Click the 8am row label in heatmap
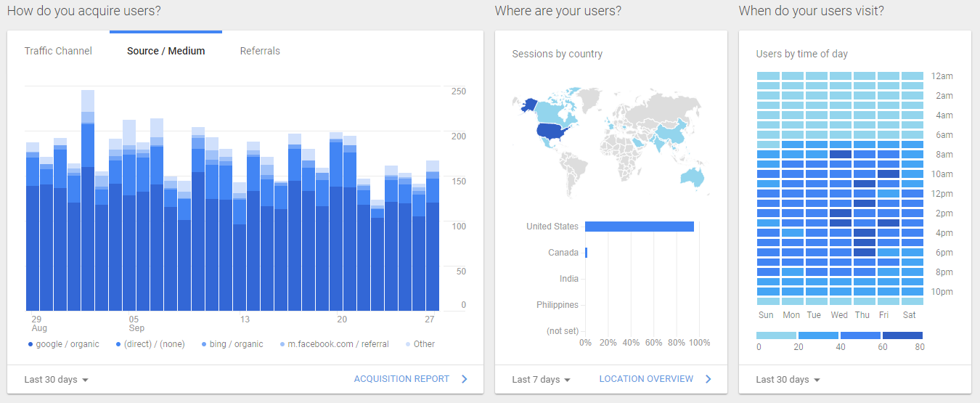 point(942,155)
